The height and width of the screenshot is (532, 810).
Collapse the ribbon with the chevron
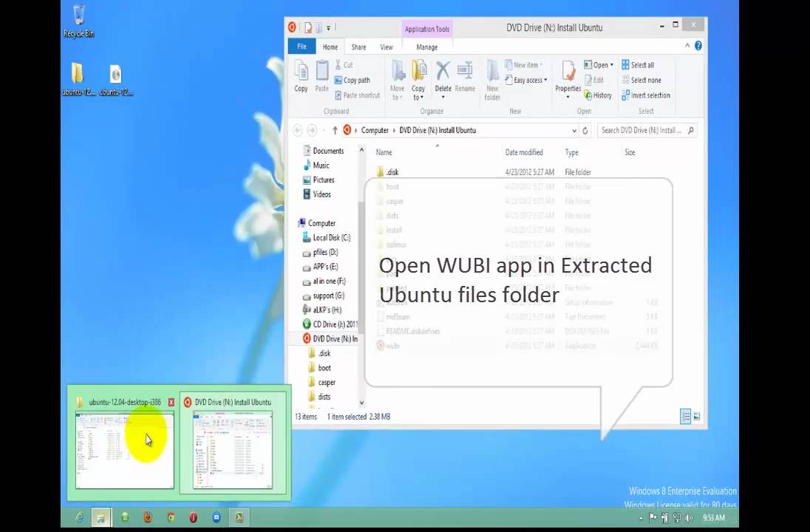(x=687, y=46)
